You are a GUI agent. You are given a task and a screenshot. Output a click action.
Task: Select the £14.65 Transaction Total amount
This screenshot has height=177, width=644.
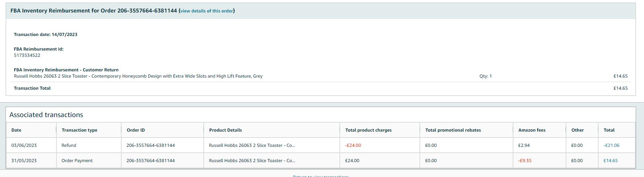click(620, 88)
